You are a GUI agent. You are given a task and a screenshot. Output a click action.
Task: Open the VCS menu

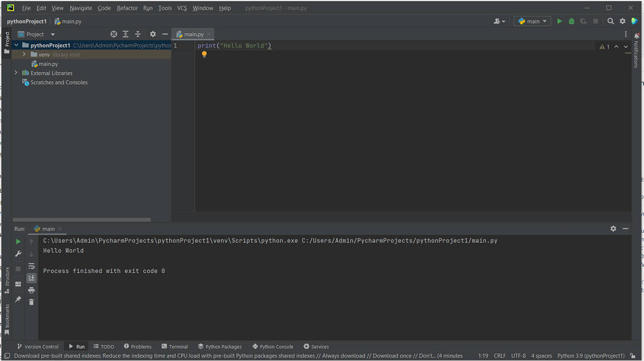click(x=182, y=8)
